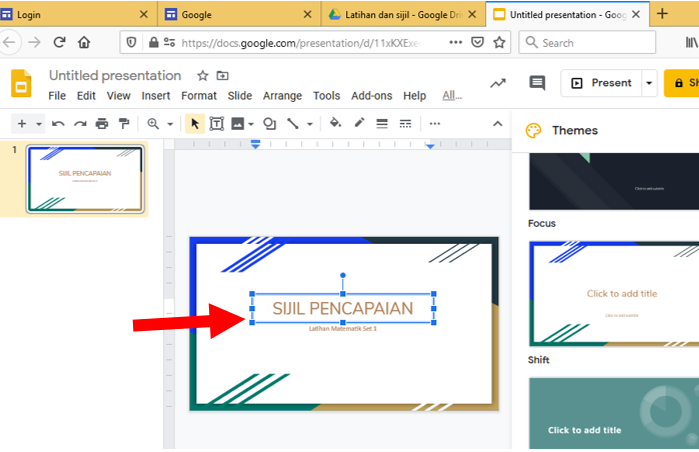Save page to Pocket
This screenshot has width=699, height=452.
(x=477, y=42)
